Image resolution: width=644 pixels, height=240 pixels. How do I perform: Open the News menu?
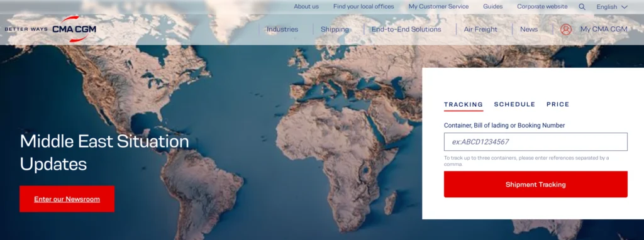coord(528,30)
